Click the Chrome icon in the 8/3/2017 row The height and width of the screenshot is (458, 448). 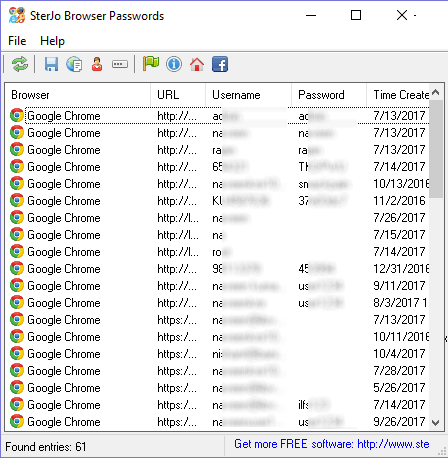pyautogui.click(x=17, y=302)
